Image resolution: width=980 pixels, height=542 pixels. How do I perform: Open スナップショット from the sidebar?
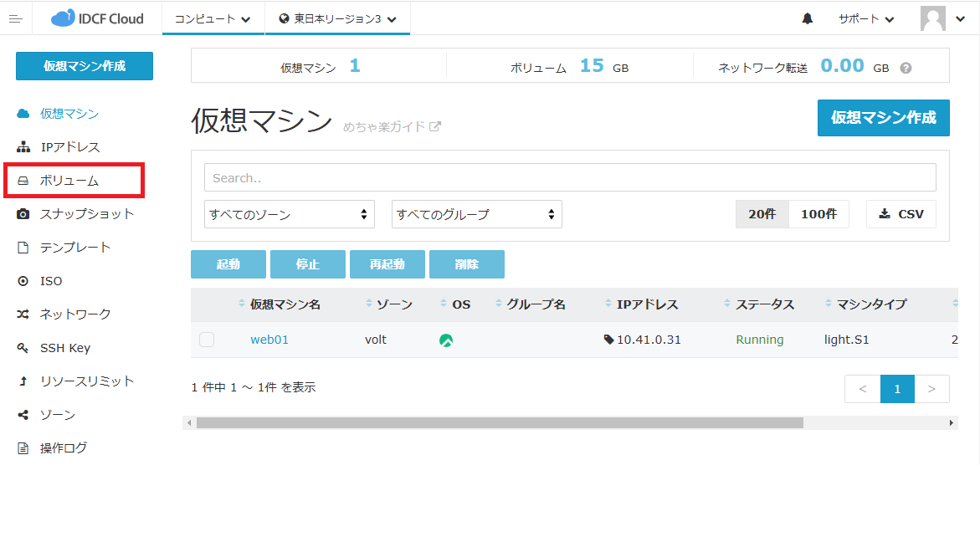pos(86,214)
